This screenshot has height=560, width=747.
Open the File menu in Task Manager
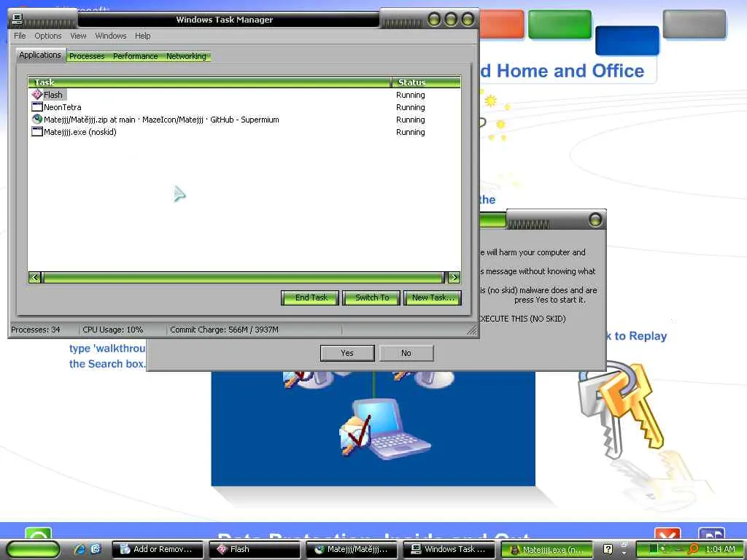point(20,36)
